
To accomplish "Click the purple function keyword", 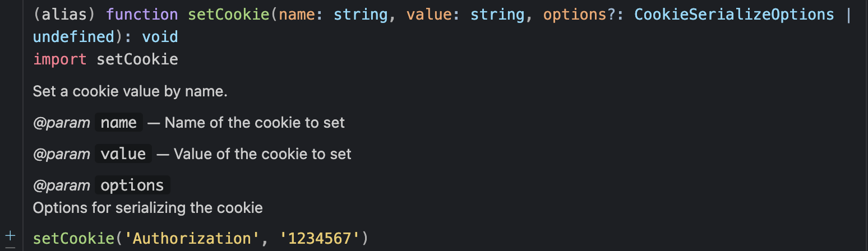I will [x=142, y=14].
